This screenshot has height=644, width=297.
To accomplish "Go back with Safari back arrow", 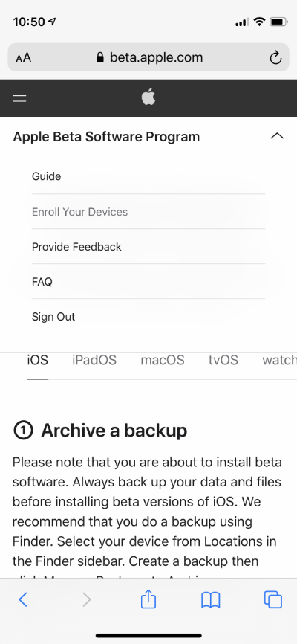I will 23,600.
